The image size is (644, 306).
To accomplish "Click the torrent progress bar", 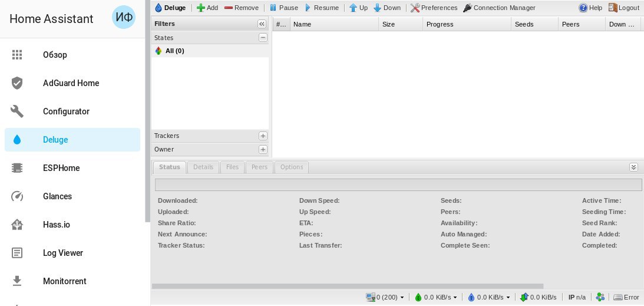I will click(398, 185).
